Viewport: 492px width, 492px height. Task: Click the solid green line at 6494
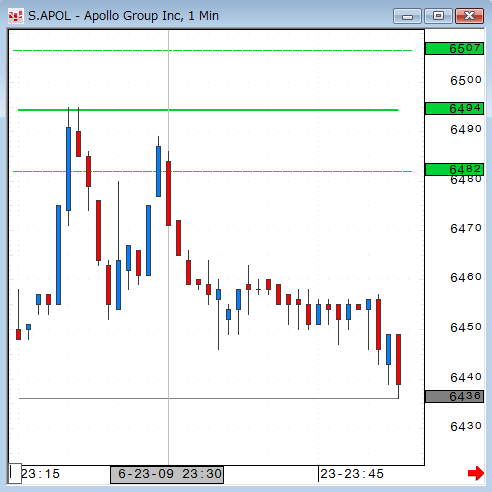[x=208, y=110]
